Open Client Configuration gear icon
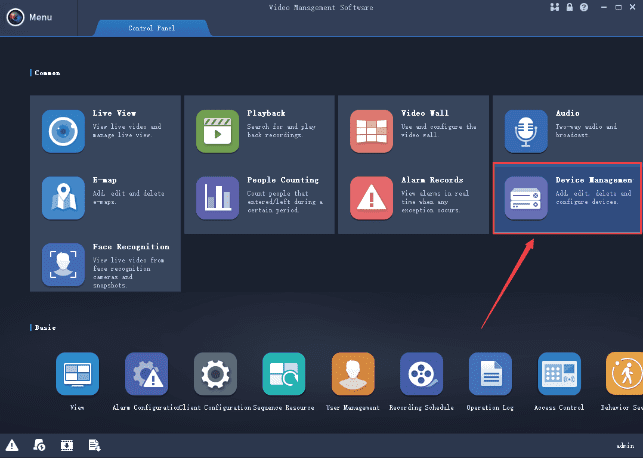643x458 pixels. coord(215,374)
